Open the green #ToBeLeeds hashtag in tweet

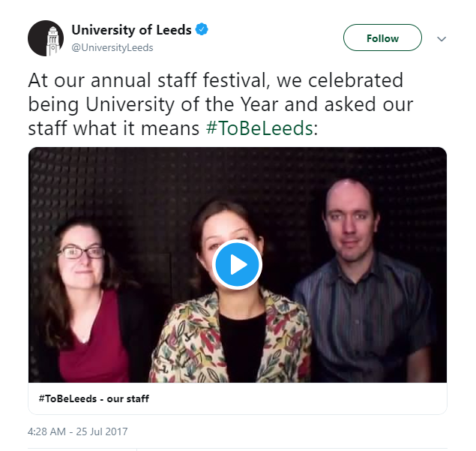[x=259, y=127]
